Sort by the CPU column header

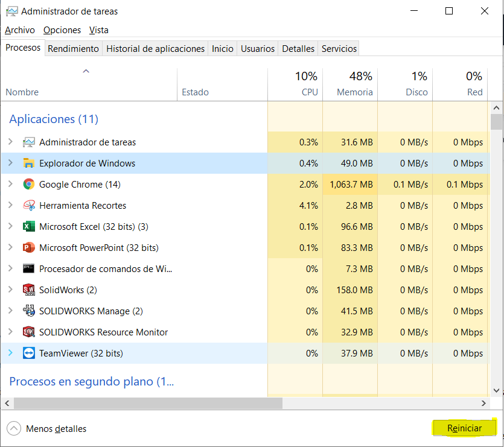[x=295, y=84]
